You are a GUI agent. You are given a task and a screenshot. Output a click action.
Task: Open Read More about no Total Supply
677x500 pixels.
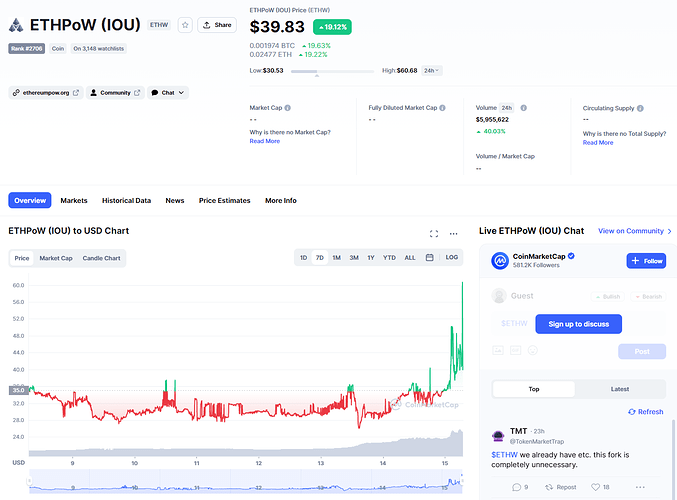(598, 143)
